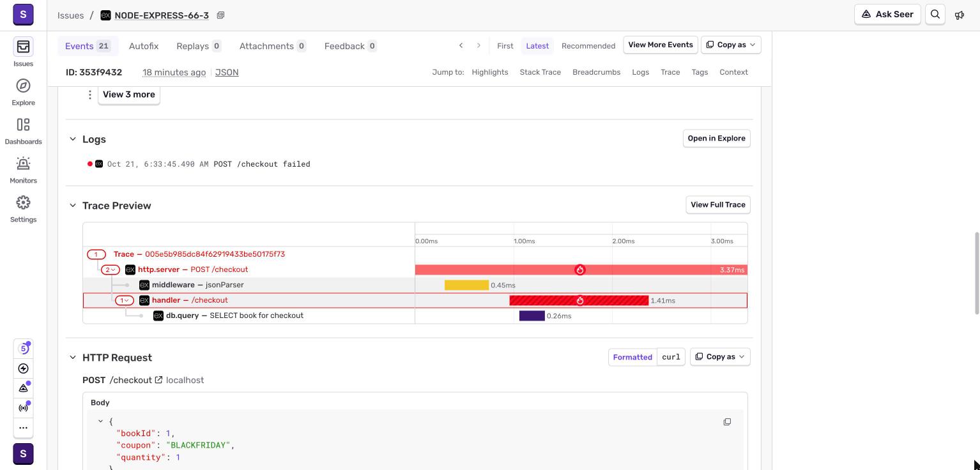Open Ask Seer
This screenshot has width=980, height=470.
click(887, 15)
